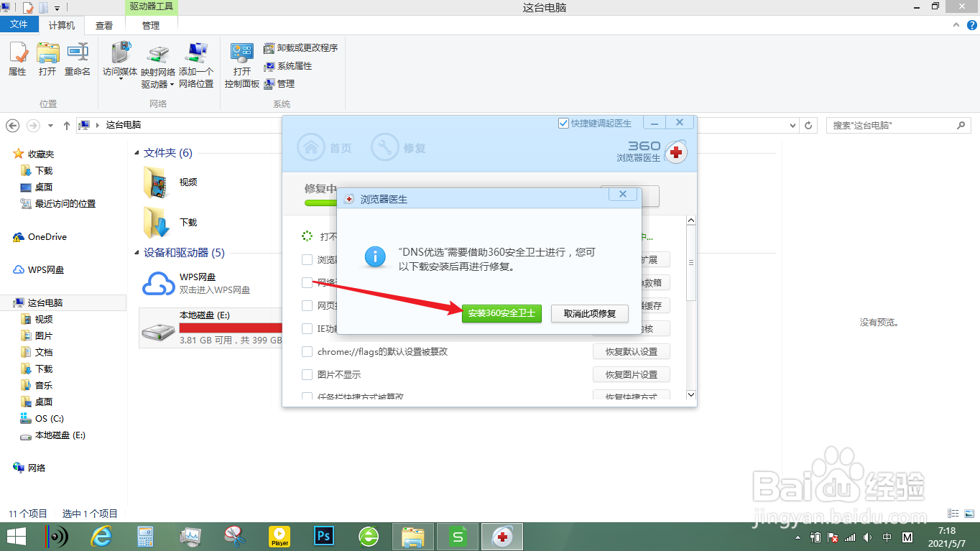Switch to the 管理 ribbon tab
This screenshot has height=551, width=980.
click(x=151, y=25)
